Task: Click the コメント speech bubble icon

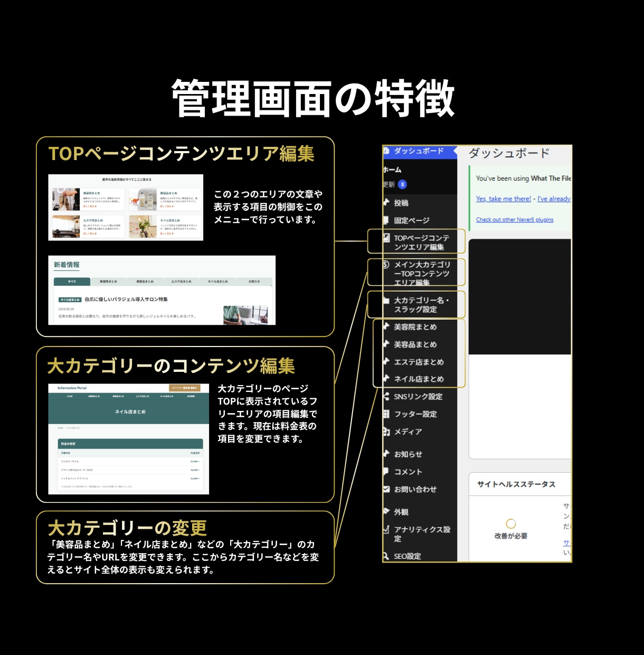Action: click(386, 472)
